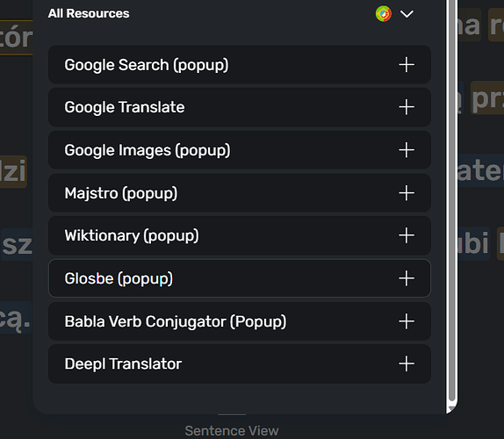
Task: Add Google Images (popup) via plus icon
Action: (407, 150)
